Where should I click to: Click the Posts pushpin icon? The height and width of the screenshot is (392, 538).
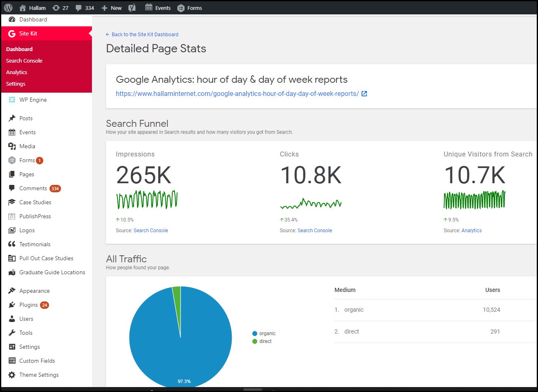click(12, 118)
